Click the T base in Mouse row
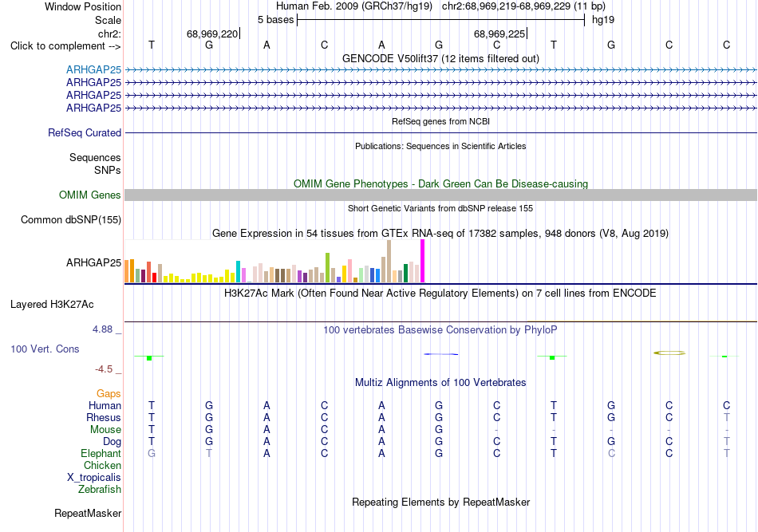758x532 pixels. (x=152, y=430)
